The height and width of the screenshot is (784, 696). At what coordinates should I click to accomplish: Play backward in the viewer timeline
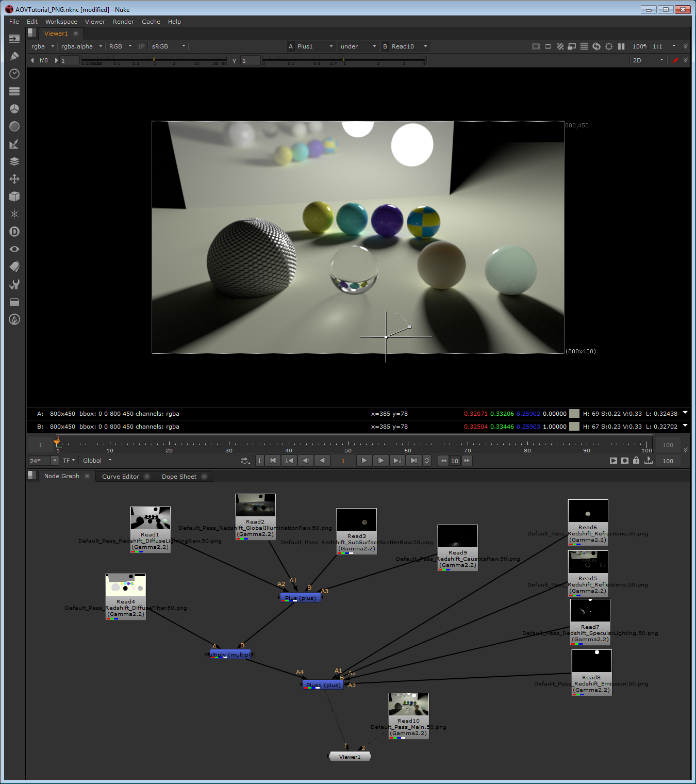(x=322, y=461)
